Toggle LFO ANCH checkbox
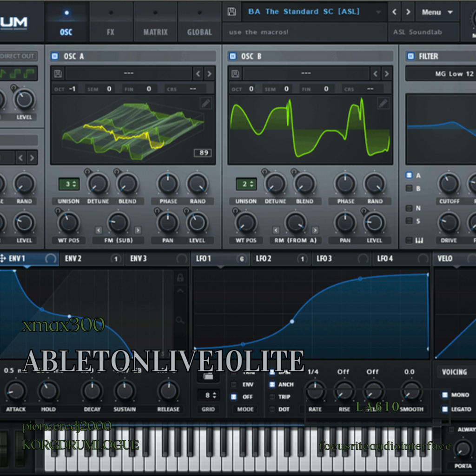Screen dimensions: 476x476 pos(272,384)
